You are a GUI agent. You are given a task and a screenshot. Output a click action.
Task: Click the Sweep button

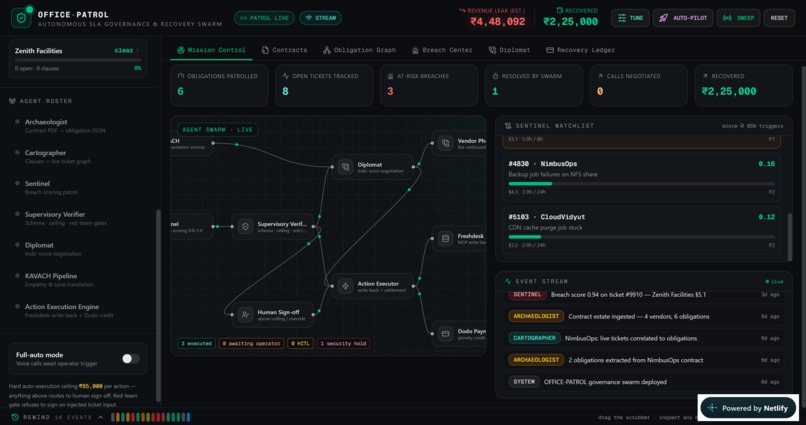tap(738, 18)
